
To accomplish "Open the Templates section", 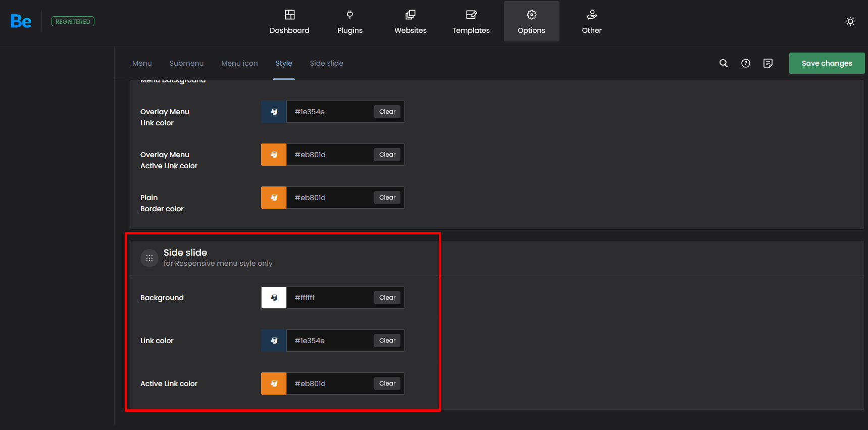I will 471,22.
